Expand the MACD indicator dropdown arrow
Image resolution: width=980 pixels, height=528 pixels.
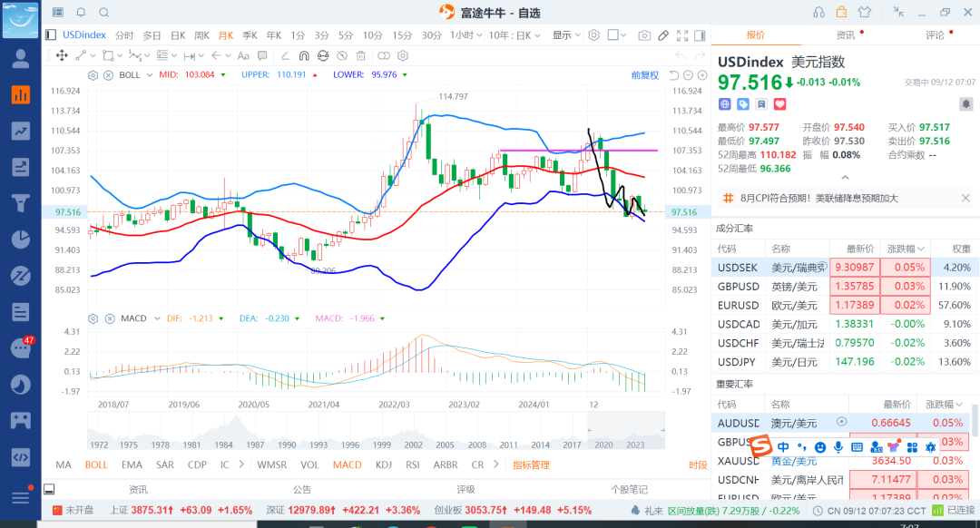click(157, 318)
